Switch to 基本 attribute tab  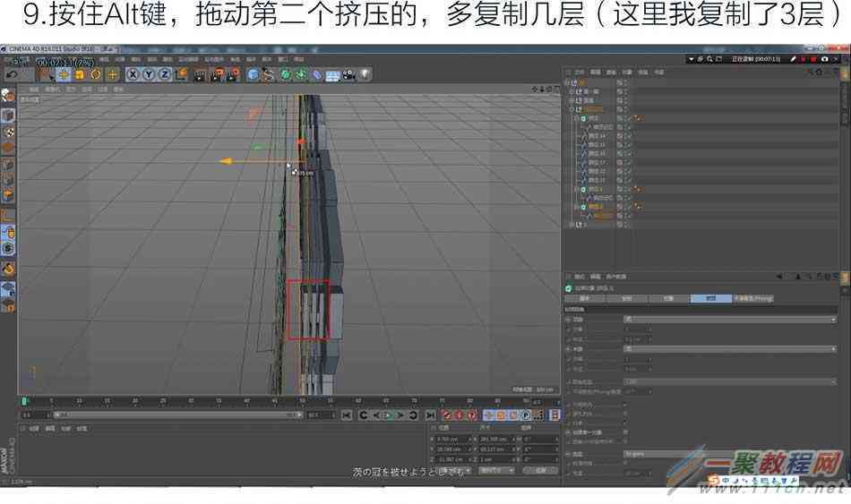[x=585, y=298]
